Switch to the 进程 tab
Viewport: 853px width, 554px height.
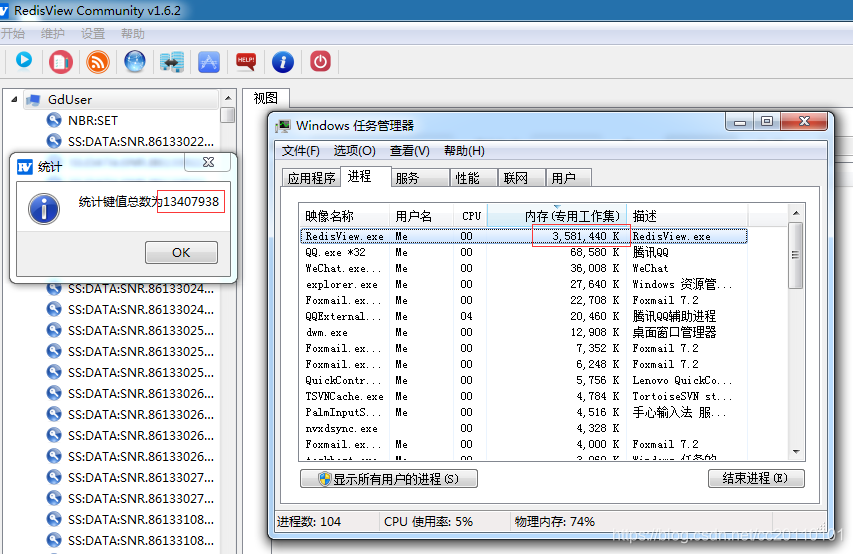pyautogui.click(x=365, y=176)
